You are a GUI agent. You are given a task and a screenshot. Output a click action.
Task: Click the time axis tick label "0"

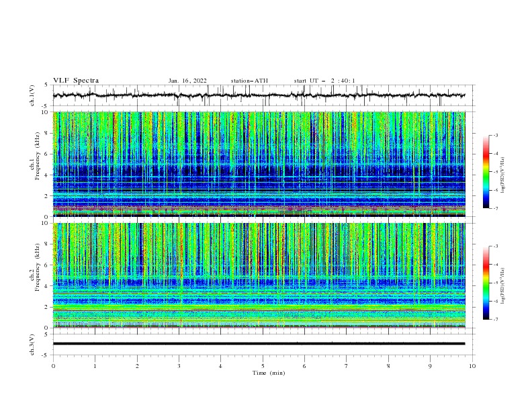tap(53, 366)
